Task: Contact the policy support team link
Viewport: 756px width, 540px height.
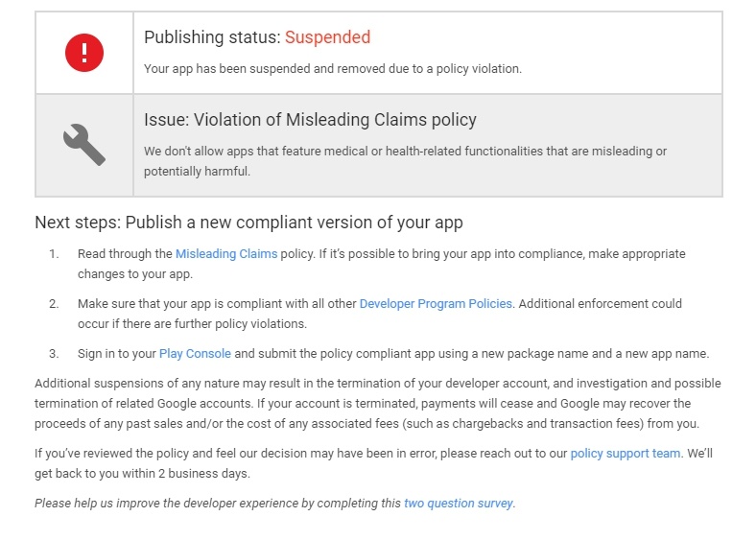Action: coord(626,454)
